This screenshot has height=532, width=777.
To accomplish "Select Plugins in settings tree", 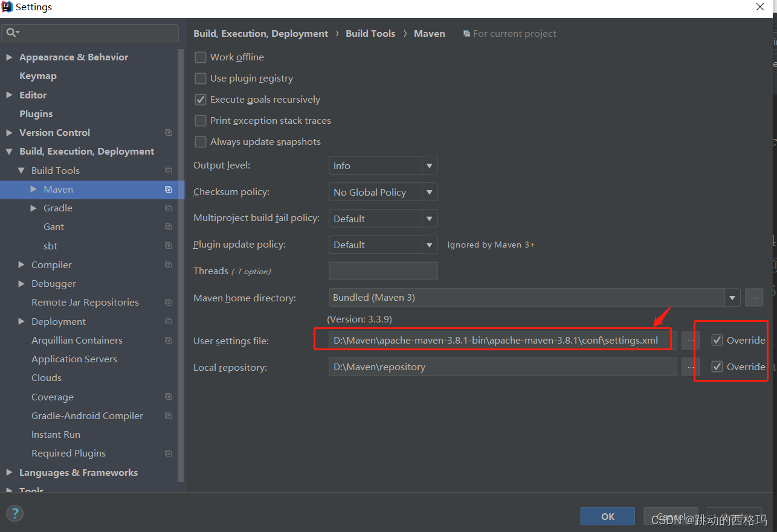I will pyautogui.click(x=36, y=114).
